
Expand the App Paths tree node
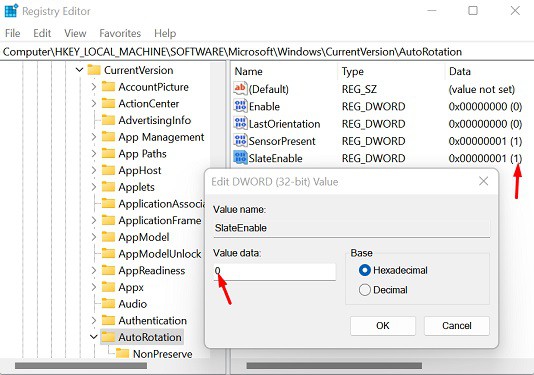point(94,153)
